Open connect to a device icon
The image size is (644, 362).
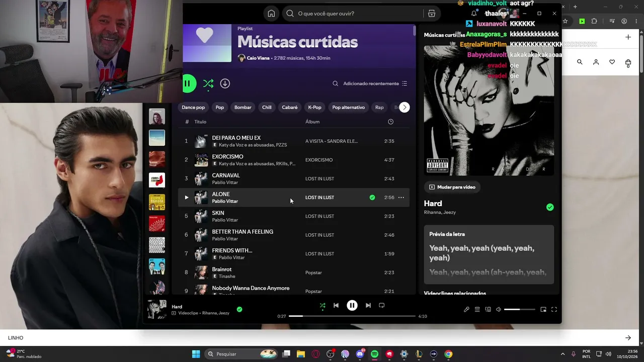click(488, 309)
